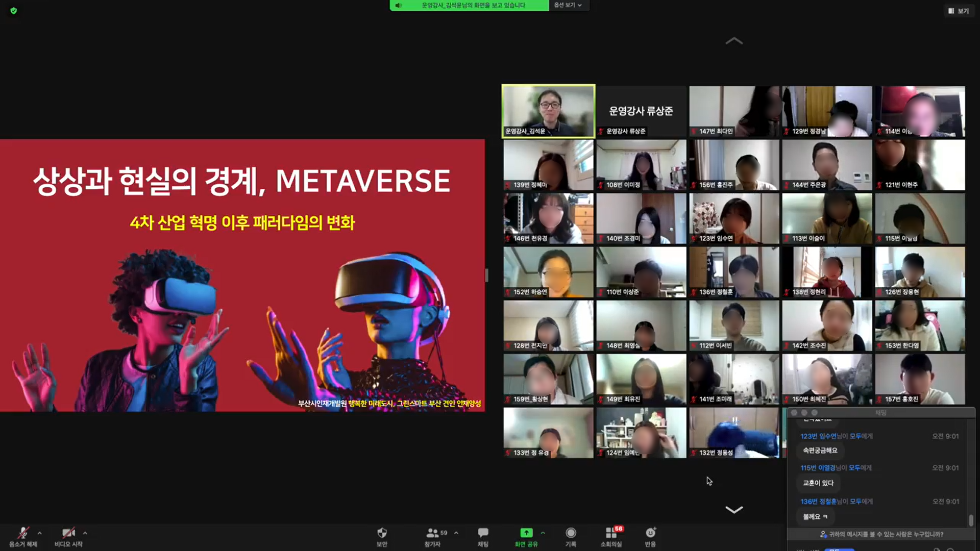
Task: Click the shared METAVERSE slide
Action: (x=242, y=275)
